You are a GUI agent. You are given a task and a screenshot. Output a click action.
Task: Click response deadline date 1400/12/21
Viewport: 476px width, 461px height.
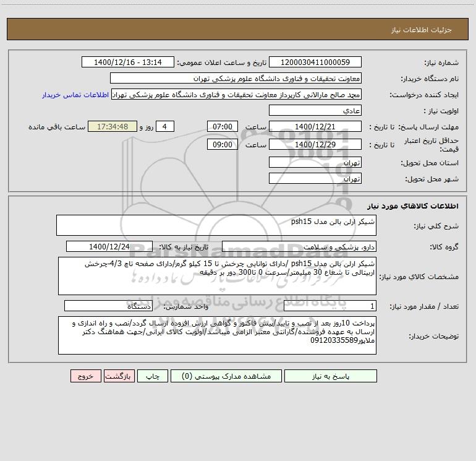tap(315, 126)
